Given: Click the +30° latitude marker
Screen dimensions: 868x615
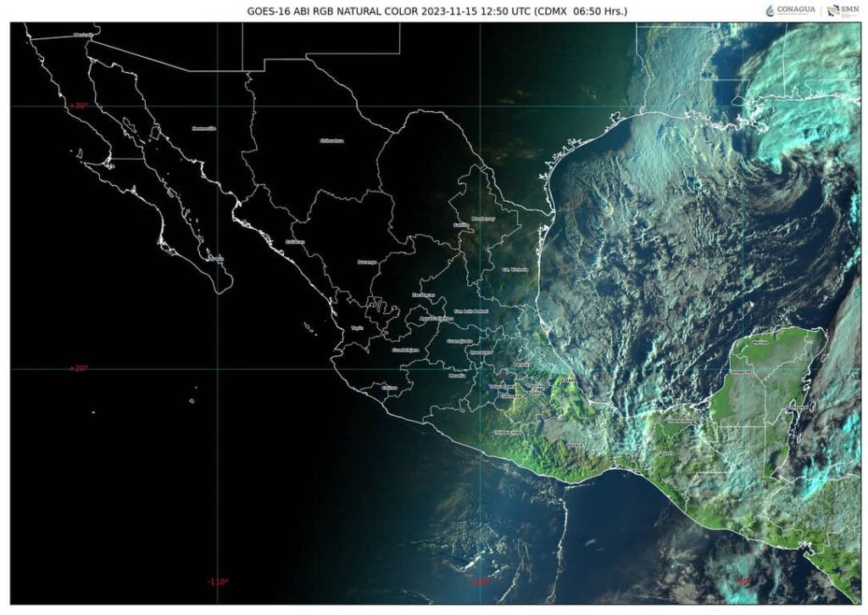Looking at the screenshot, I should [78, 105].
